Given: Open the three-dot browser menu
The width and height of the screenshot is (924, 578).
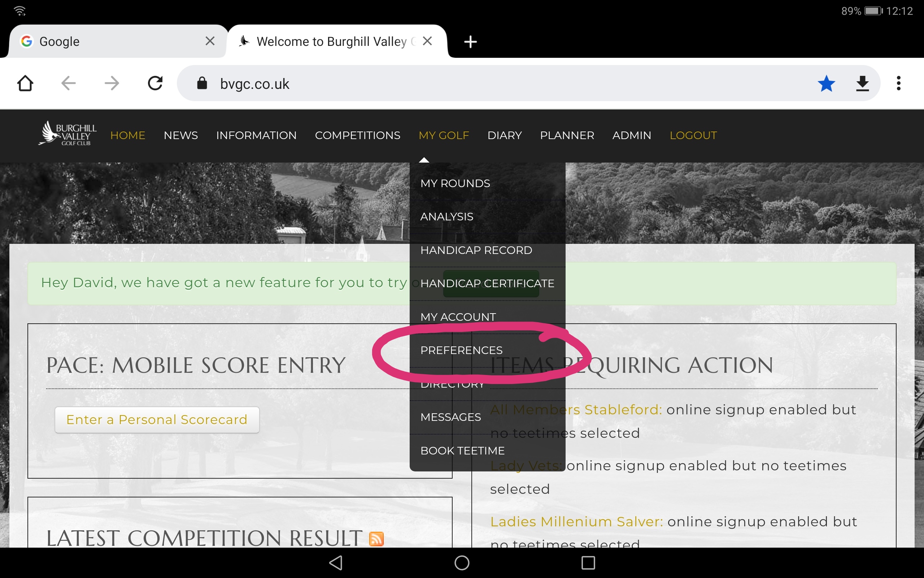Looking at the screenshot, I should tap(898, 83).
